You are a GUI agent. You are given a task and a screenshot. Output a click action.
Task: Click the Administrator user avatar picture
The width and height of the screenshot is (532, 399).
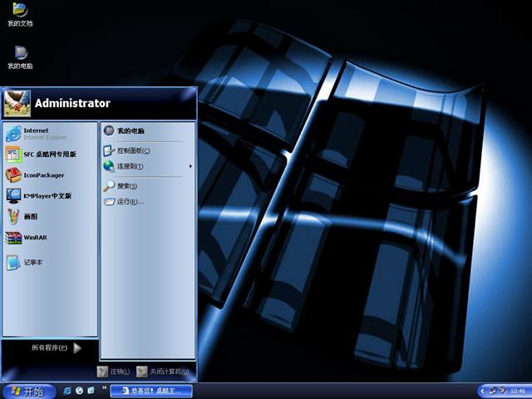tap(17, 104)
